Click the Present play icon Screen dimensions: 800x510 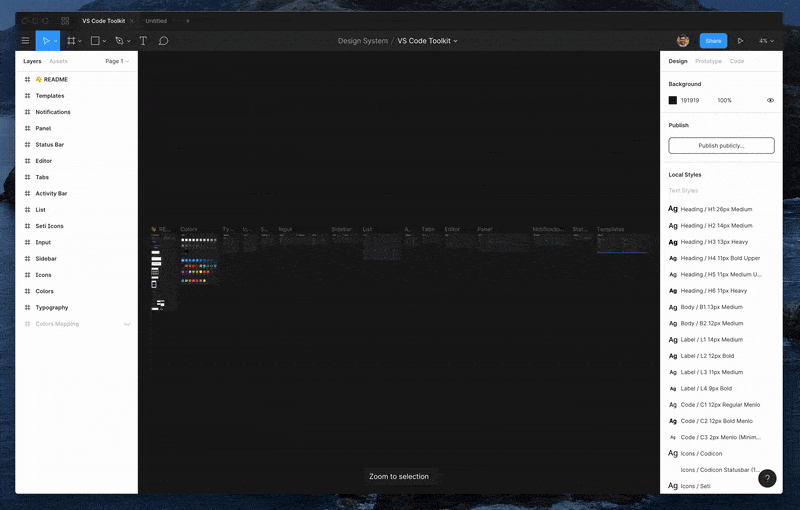pyautogui.click(x=740, y=41)
